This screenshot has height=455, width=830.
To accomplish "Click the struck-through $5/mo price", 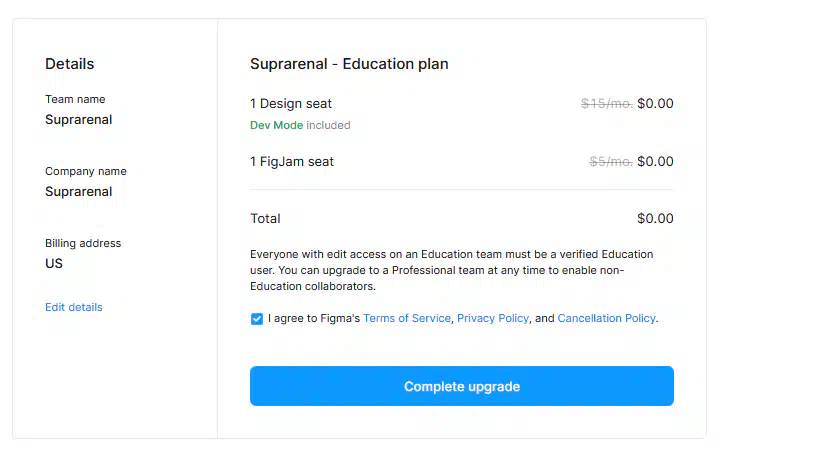I will click(x=611, y=162).
